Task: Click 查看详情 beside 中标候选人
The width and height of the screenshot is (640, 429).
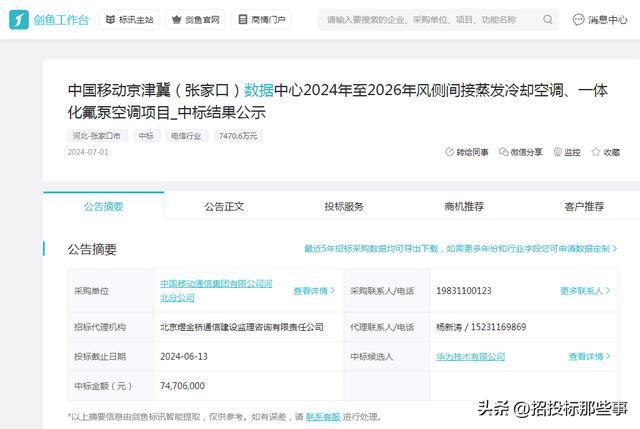Action: tap(589, 356)
